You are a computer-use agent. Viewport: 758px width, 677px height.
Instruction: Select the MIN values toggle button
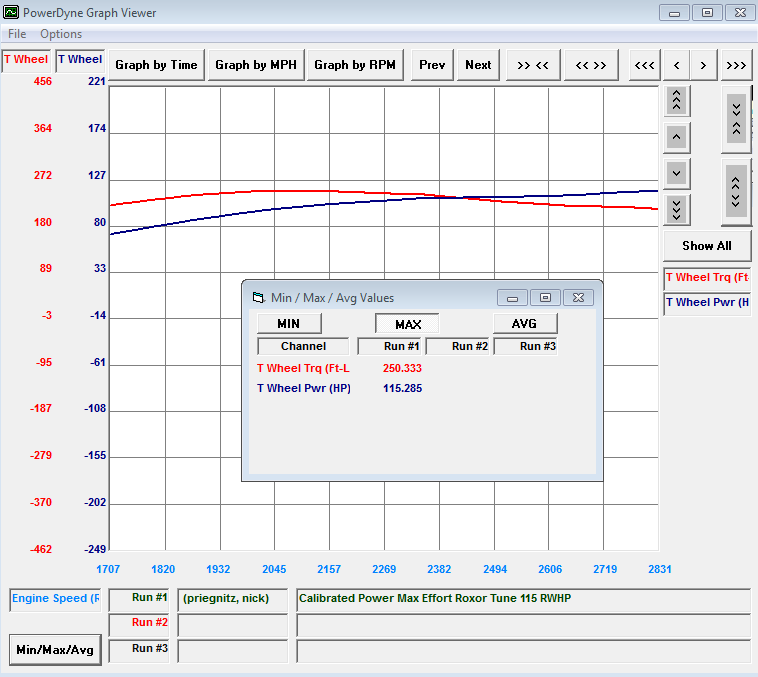(x=289, y=323)
